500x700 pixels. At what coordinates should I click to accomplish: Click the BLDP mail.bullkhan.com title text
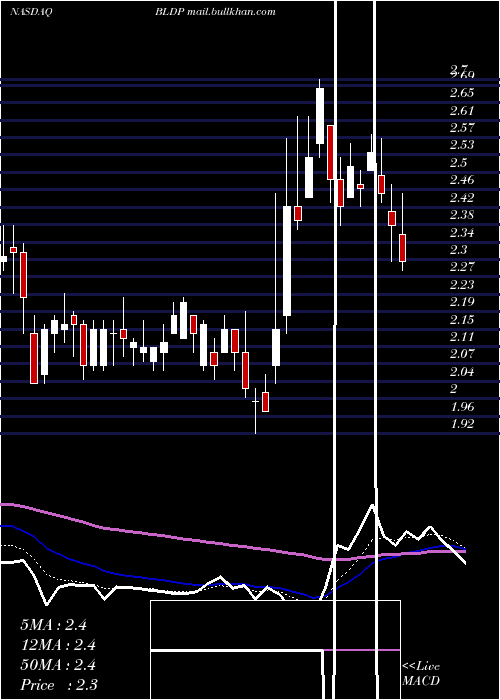pyautogui.click(x=215, y=12)
